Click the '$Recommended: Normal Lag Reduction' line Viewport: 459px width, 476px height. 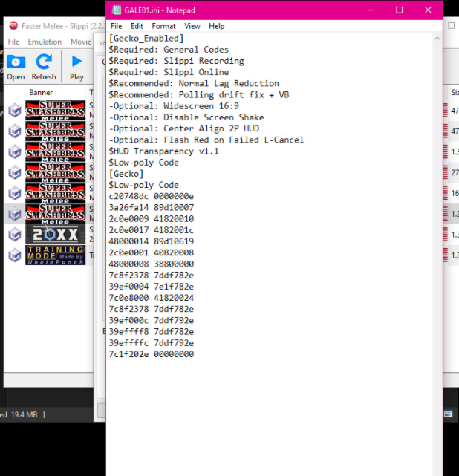click(x=194, y=83)
